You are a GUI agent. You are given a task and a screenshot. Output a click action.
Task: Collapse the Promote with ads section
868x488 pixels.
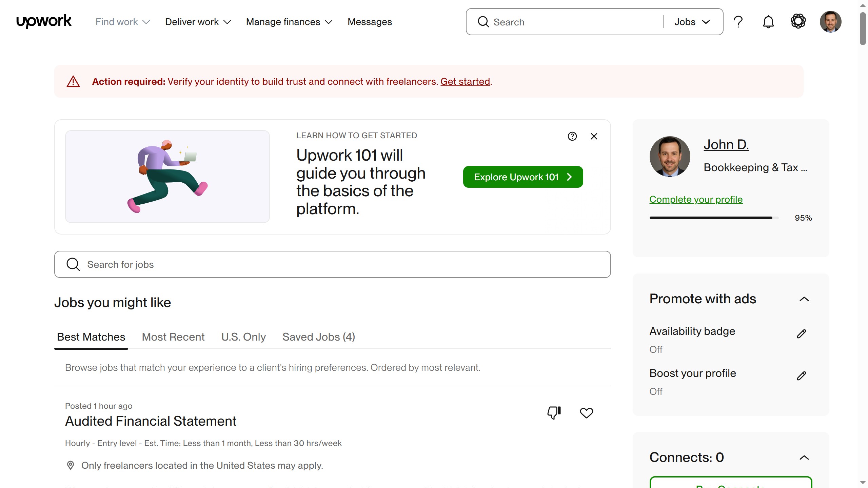tap(804, 299)
